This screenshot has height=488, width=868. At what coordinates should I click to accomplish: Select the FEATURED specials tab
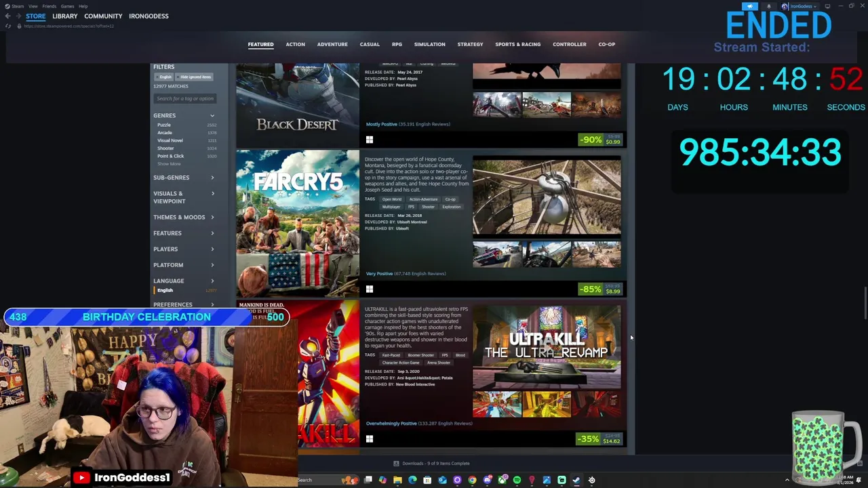tap(260, 44)
